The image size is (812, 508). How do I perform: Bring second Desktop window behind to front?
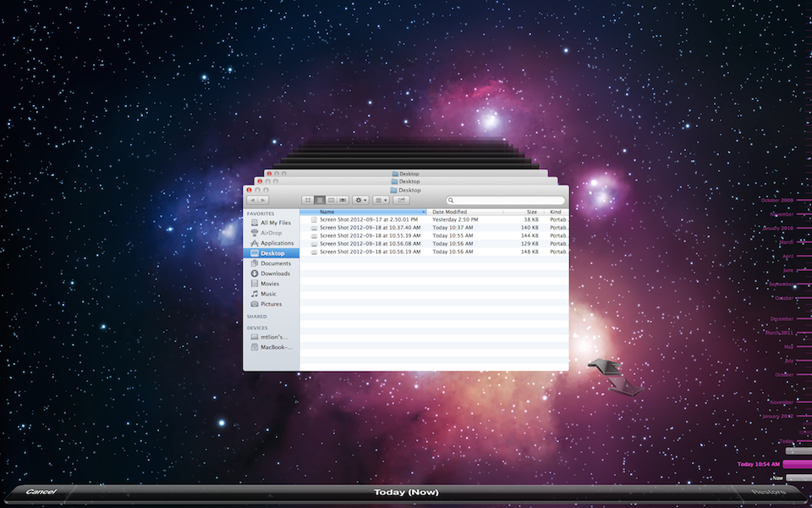[x=405, y=181]
